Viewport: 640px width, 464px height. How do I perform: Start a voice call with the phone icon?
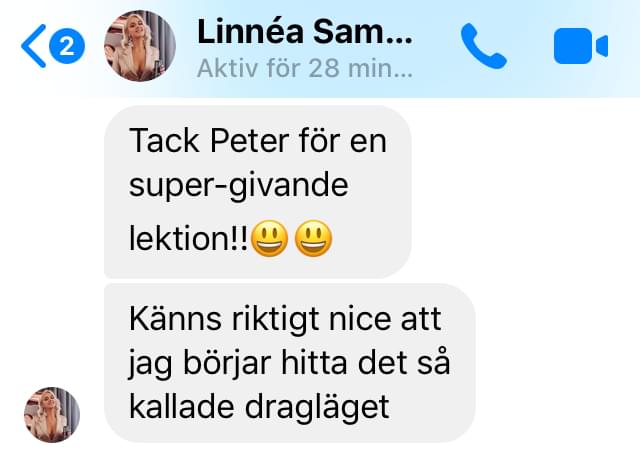[483, 46]
